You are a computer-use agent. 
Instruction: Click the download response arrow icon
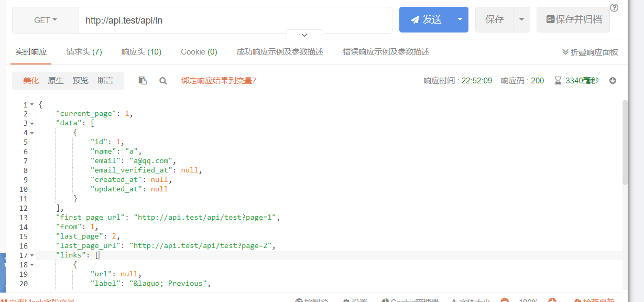coord(613,81)
